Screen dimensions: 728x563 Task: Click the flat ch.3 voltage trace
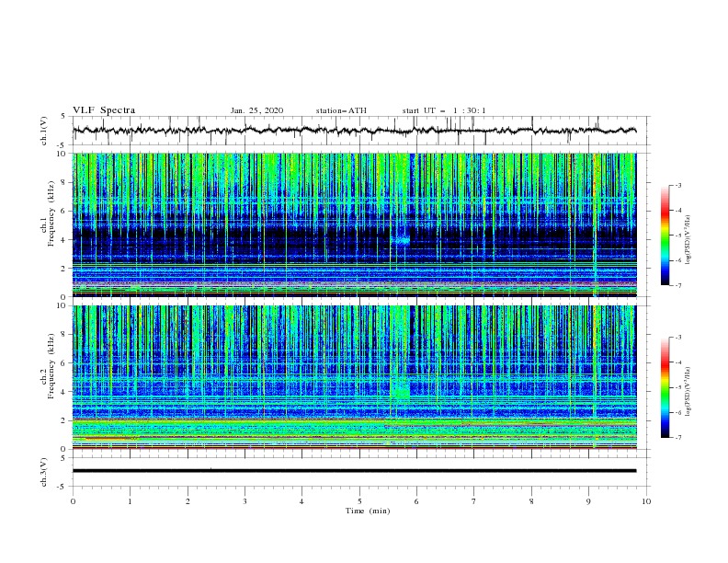click(354, 471)
